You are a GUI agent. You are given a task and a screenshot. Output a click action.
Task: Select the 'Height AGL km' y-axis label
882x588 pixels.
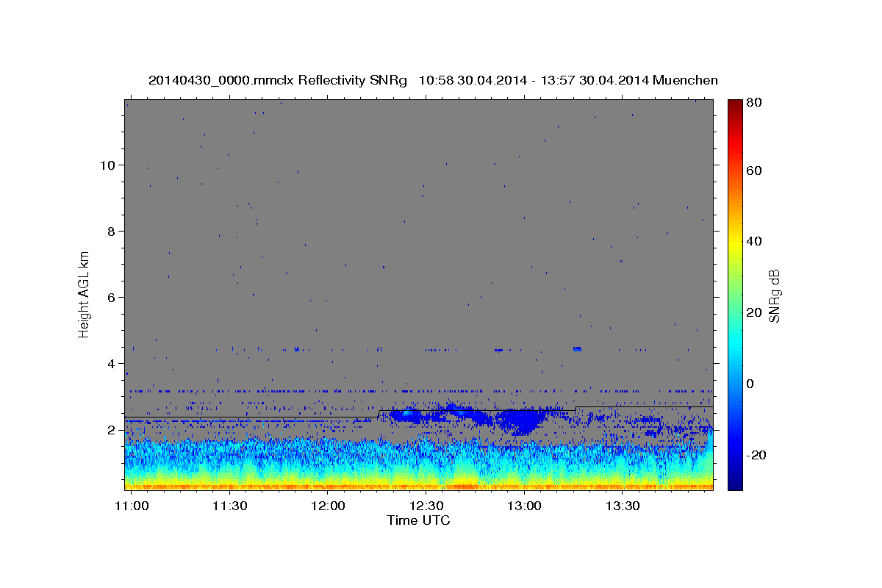(x=84, y=294)
